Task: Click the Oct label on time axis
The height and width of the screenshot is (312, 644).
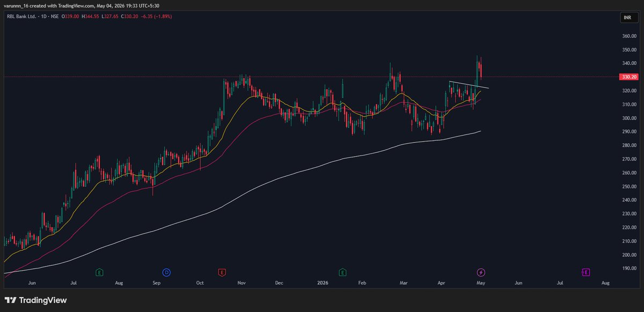Action: click(200, 282)
